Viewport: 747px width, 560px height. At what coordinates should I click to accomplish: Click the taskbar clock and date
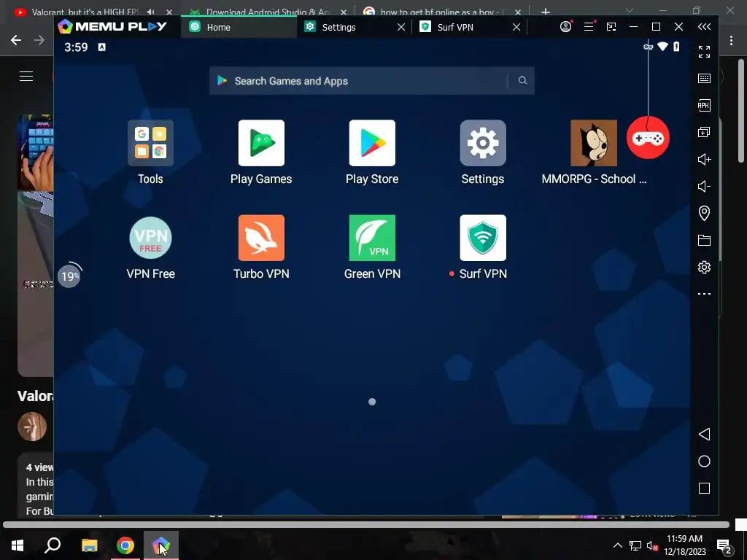[684, 545]
